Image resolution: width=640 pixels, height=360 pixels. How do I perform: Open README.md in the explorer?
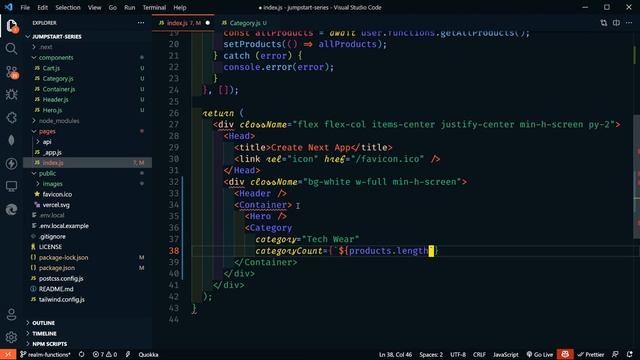tap(56, 289)
